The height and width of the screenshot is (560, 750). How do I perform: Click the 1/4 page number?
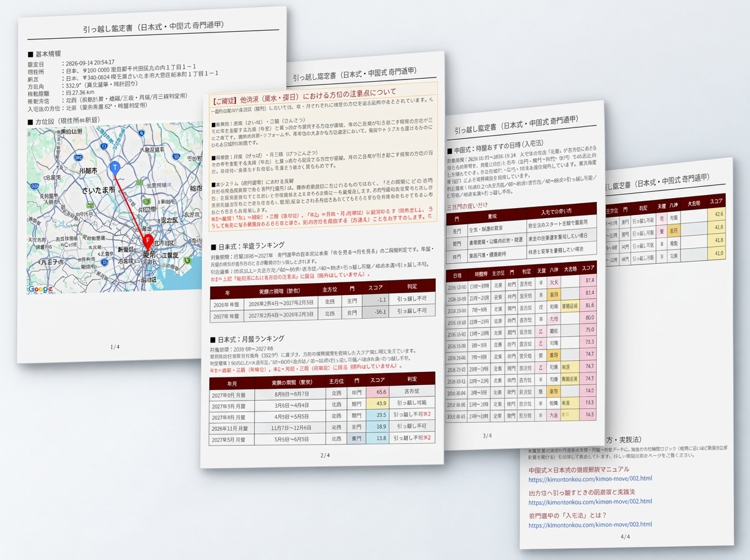(x=114, y=346)
